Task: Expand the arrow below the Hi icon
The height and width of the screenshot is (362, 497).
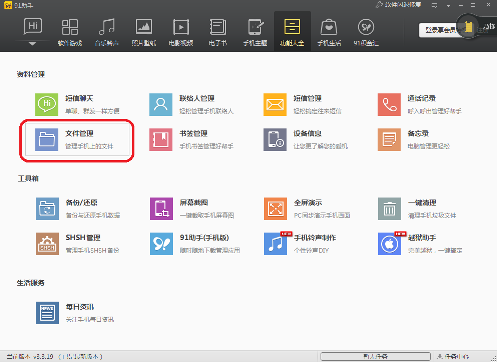Action: [32, 44]
